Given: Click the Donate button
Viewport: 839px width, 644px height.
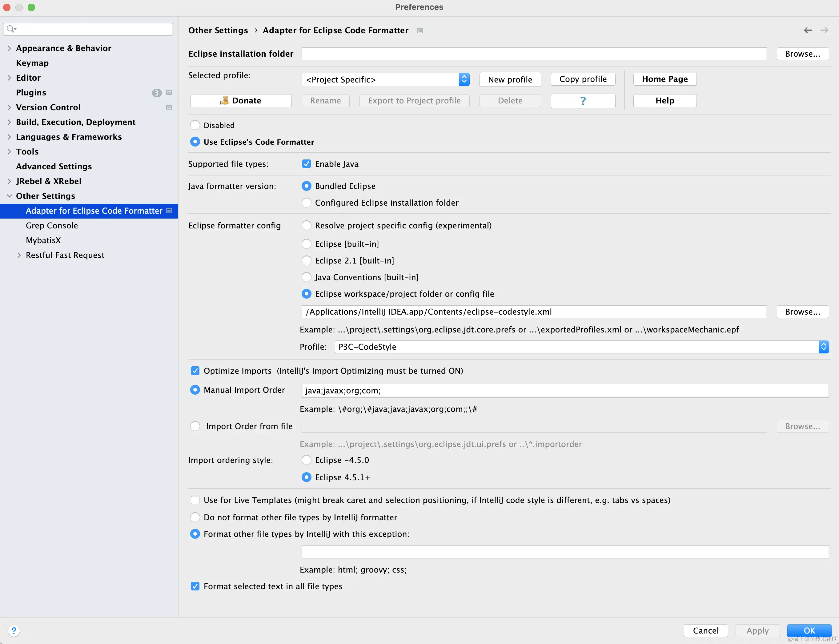Looking at the screenshot, I should (x=241, y=100).
